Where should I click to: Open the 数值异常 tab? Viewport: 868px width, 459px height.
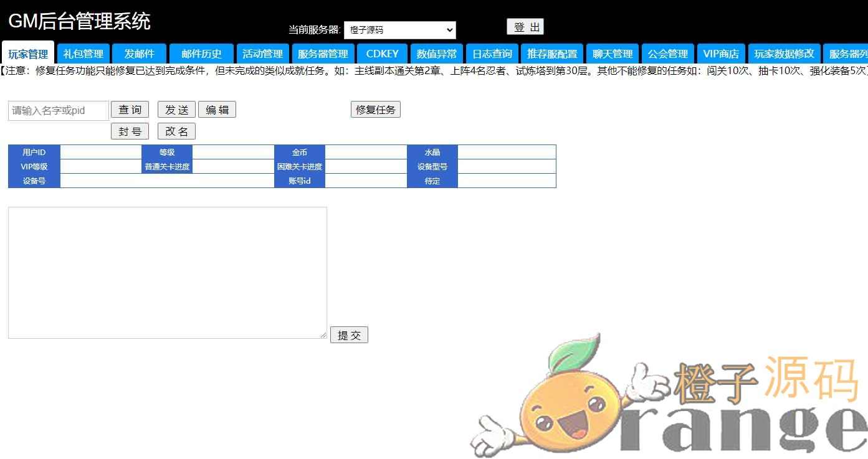437,54
